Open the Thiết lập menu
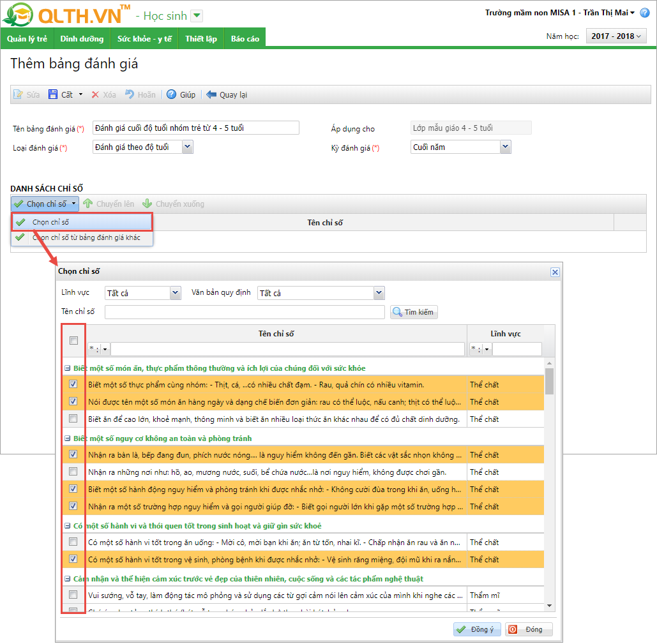The image size is (657, 644). click(x=201, y=38)
